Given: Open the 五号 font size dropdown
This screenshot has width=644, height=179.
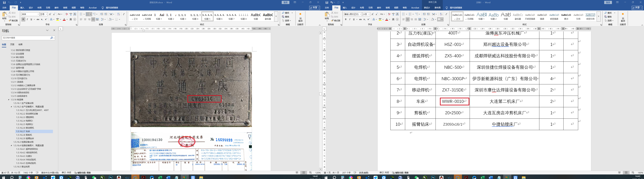Looking at the screenshot, I should [46, 14].
